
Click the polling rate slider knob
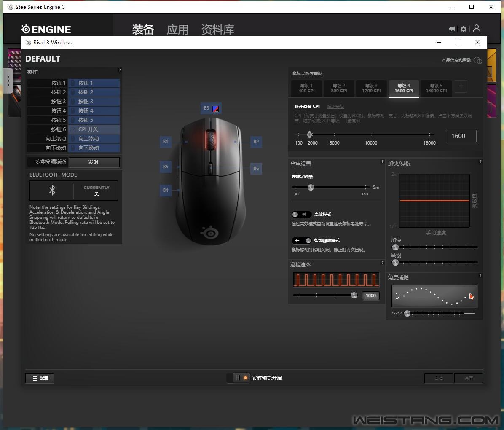(354, 296)
